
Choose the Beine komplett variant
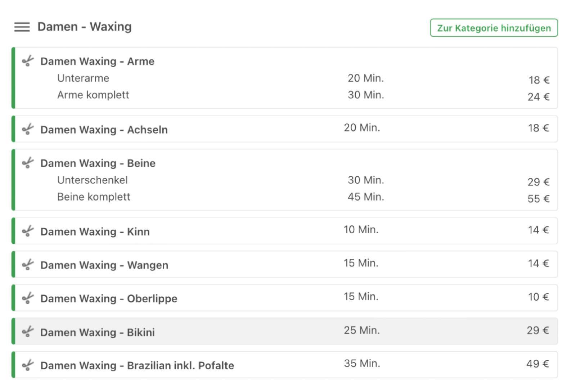[x=303, y=197]
